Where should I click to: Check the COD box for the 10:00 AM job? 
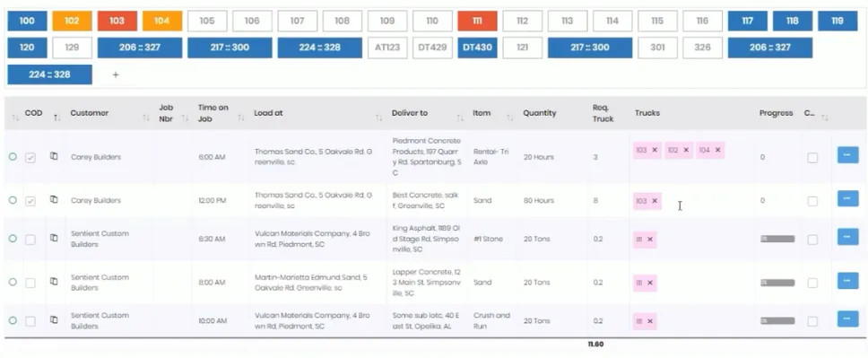tap(30, 321)
